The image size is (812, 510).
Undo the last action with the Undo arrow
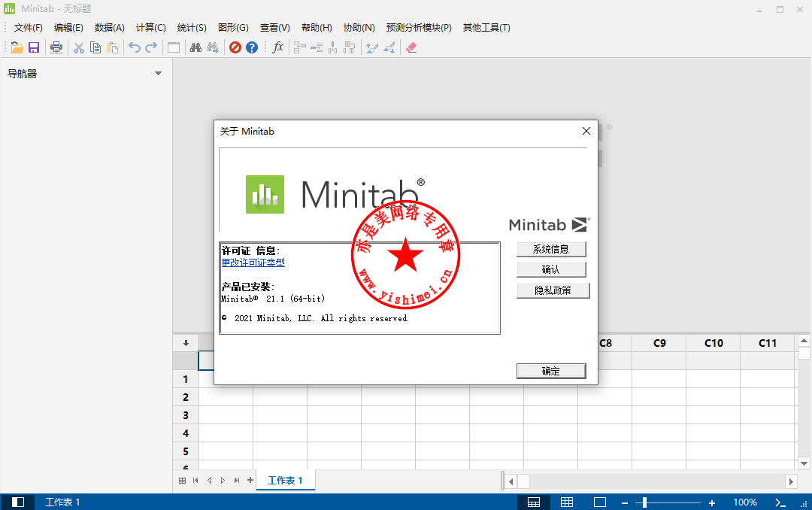pos(134,47)
